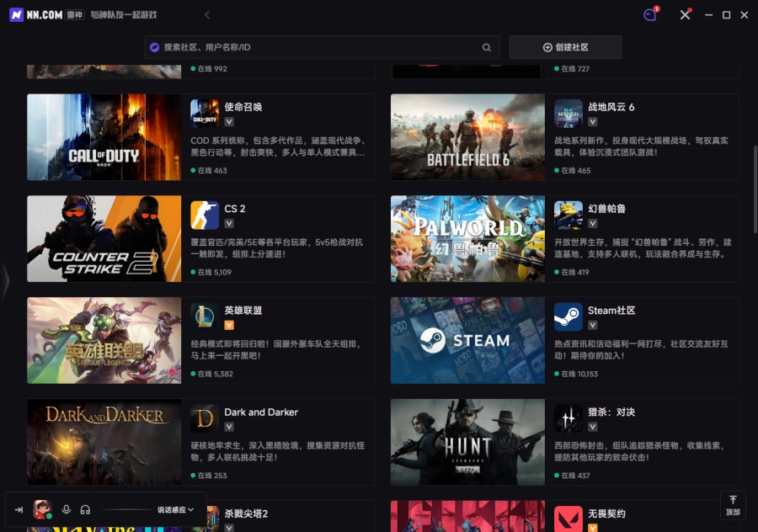Click the Steam社区 title

coord(611,311)
